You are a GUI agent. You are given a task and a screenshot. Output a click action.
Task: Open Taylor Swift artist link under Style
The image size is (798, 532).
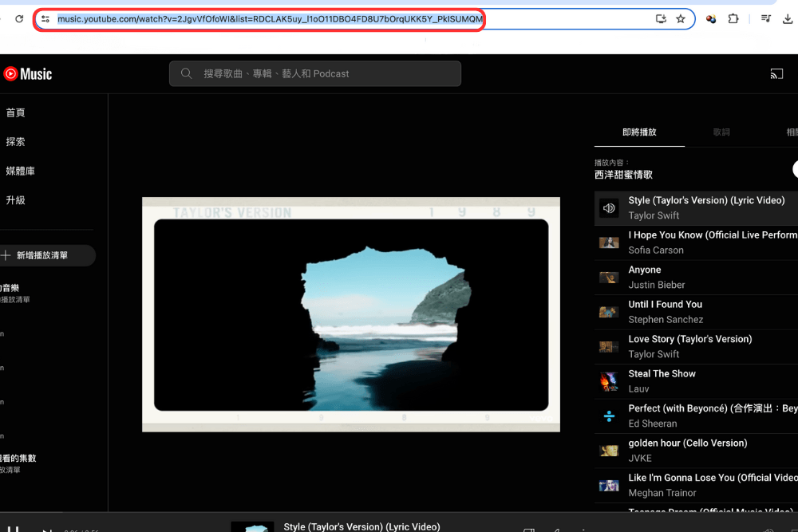click(x=654, y=215)
